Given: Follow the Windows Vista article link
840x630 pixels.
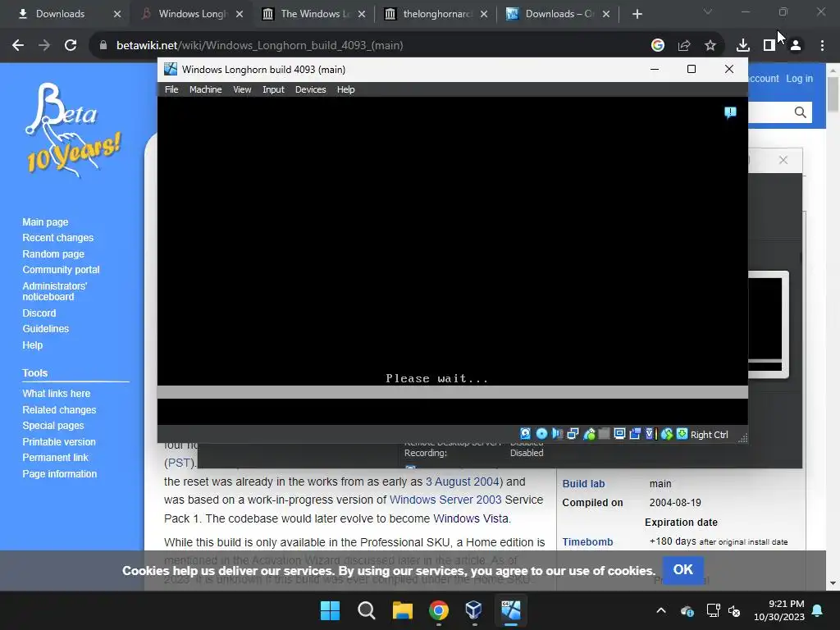Looking at the screenshot, I should (x=472, y=518).
